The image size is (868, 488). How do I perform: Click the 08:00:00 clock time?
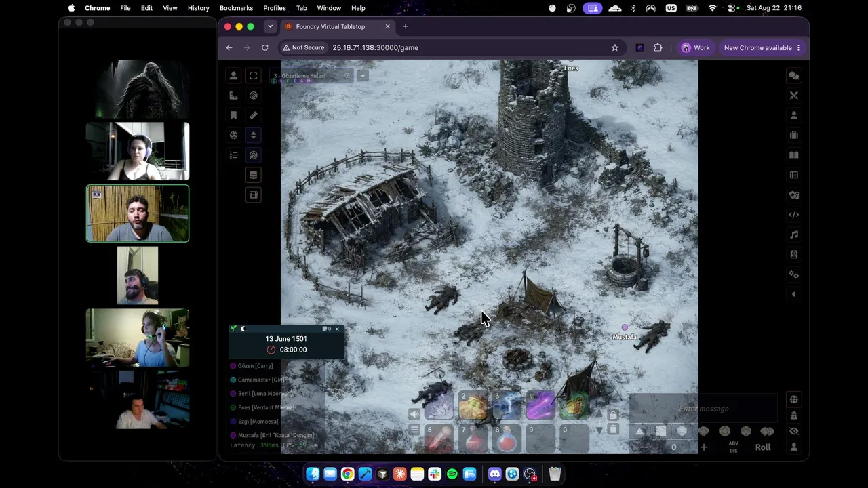tap(293, 350)
